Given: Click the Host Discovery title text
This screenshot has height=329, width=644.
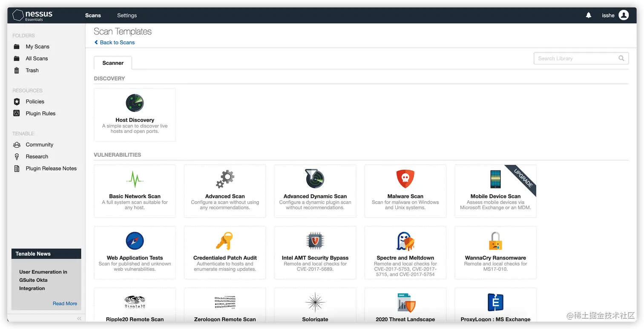Looking at the screenshot, I should 135,120.
